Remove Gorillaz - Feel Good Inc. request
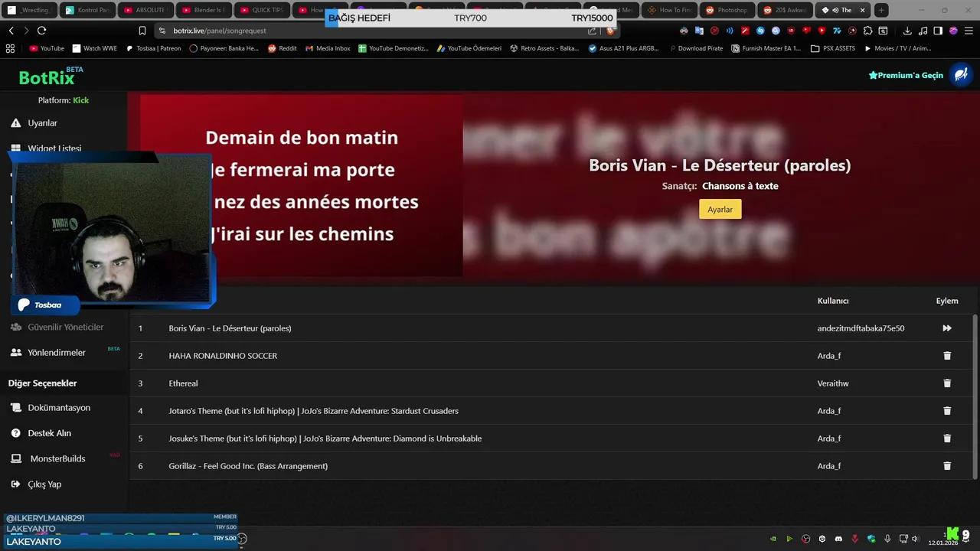980x551 pixels. click(x=947, y=466)
